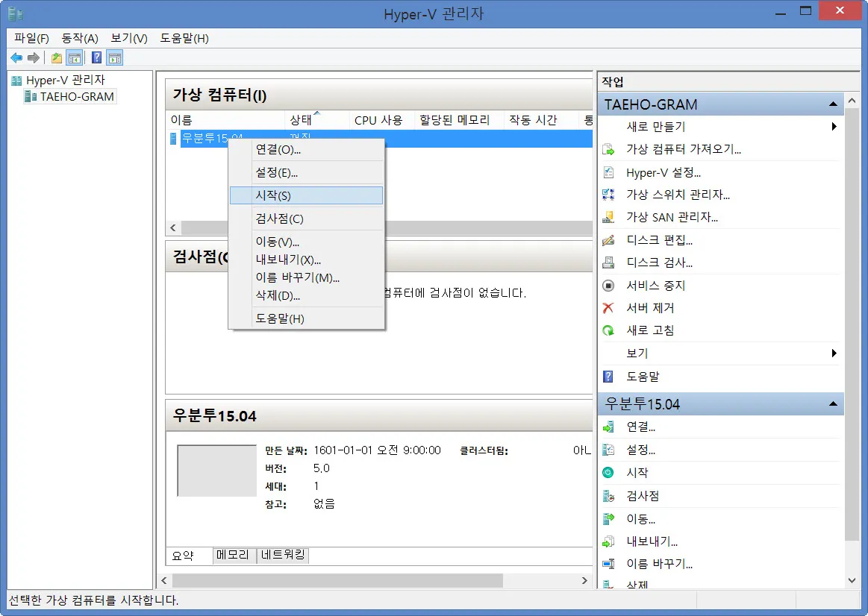Switch to the 네트워킹 tab
Screen dimensions: 868x616
(283, 555)
